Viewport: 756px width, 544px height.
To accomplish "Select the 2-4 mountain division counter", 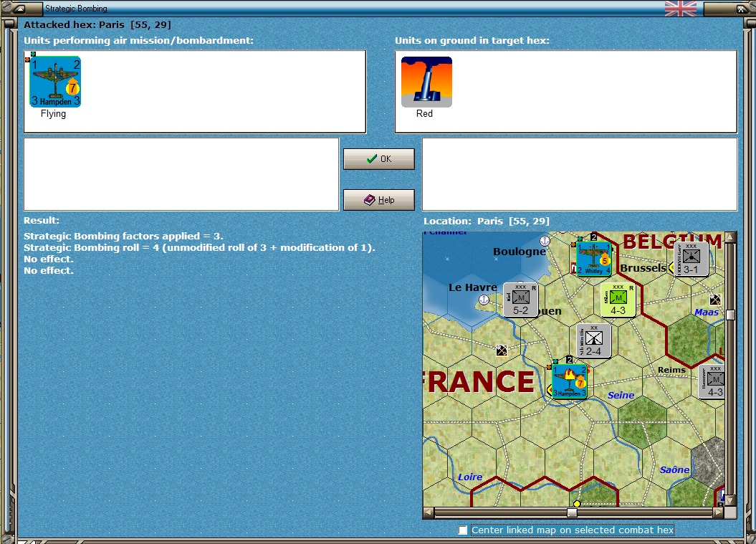I will (594, 340).
